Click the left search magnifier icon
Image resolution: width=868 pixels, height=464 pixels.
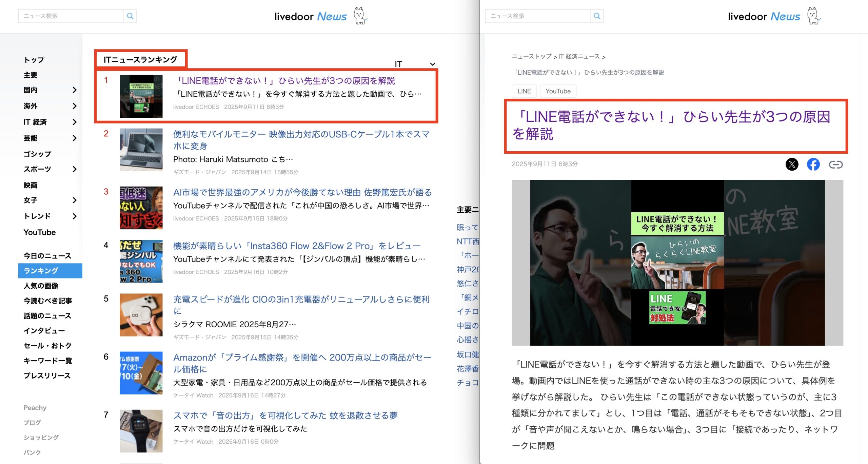[x=130, y=16]
